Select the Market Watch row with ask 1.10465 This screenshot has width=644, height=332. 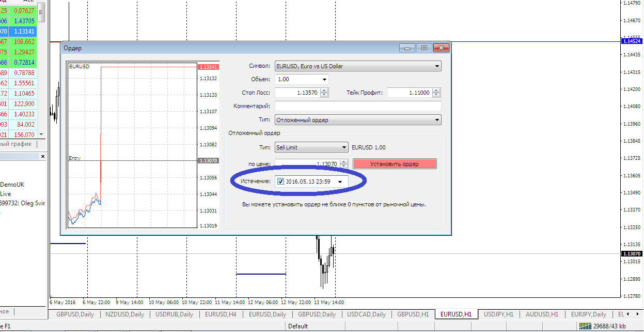19,93
